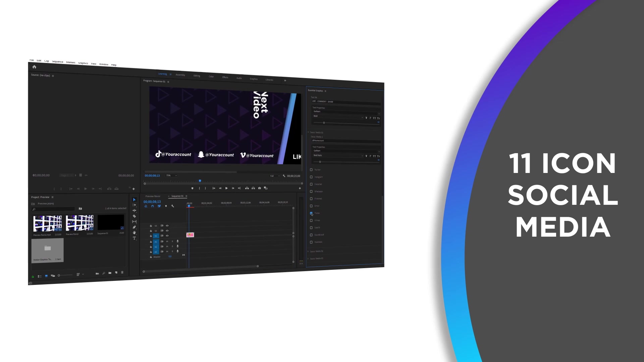Toggle Snap magnet in timeline
Screen dimensions: 644x362
tap(153, 206)
